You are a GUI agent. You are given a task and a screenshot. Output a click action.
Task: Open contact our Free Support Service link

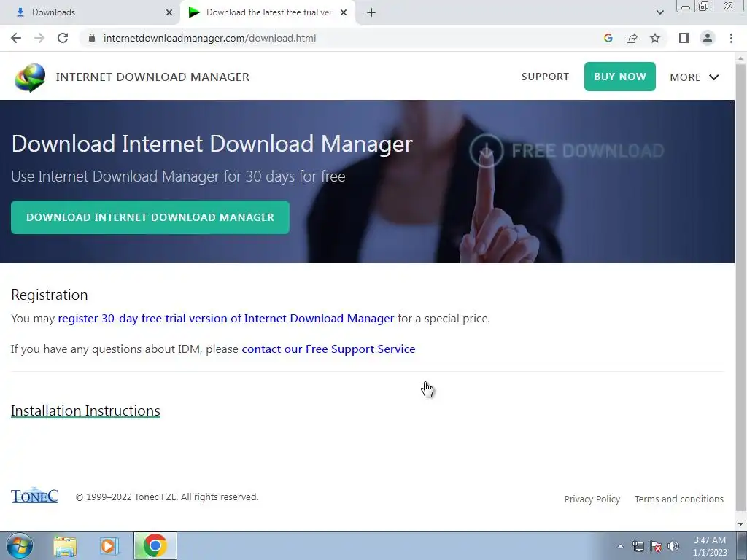pos(328,349)
